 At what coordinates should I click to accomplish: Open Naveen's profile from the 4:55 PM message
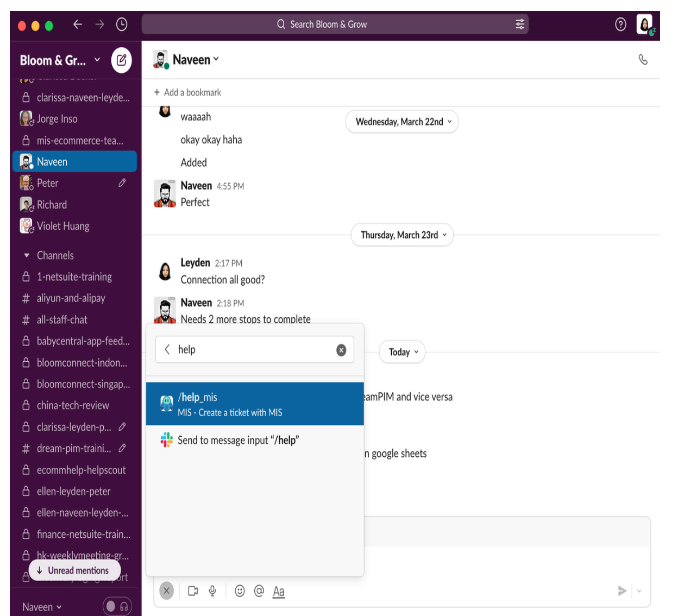point(196,186)
